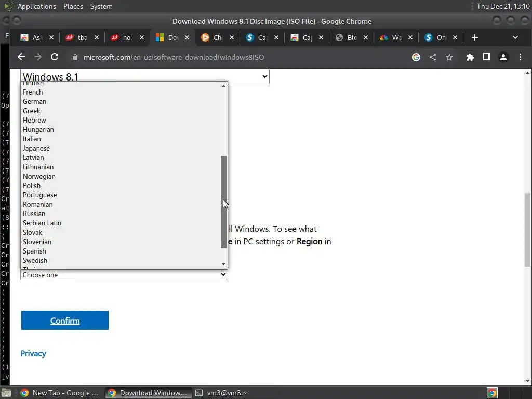
Task: Click the language list scrollbar thumb
Action: pyautogui.click(x=223, y=202)
